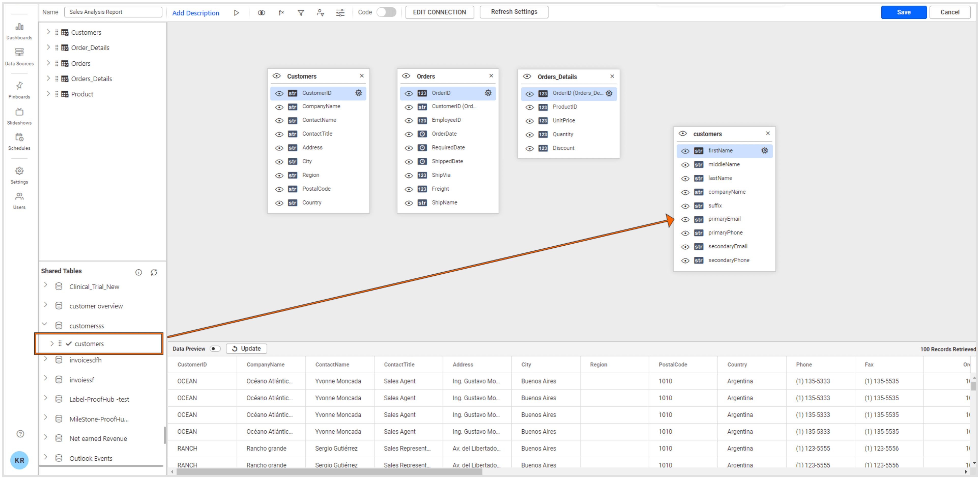Open the filter funnel icon
Screen dimensions: 980x479
pyautogui.click(x=301, y=12)
